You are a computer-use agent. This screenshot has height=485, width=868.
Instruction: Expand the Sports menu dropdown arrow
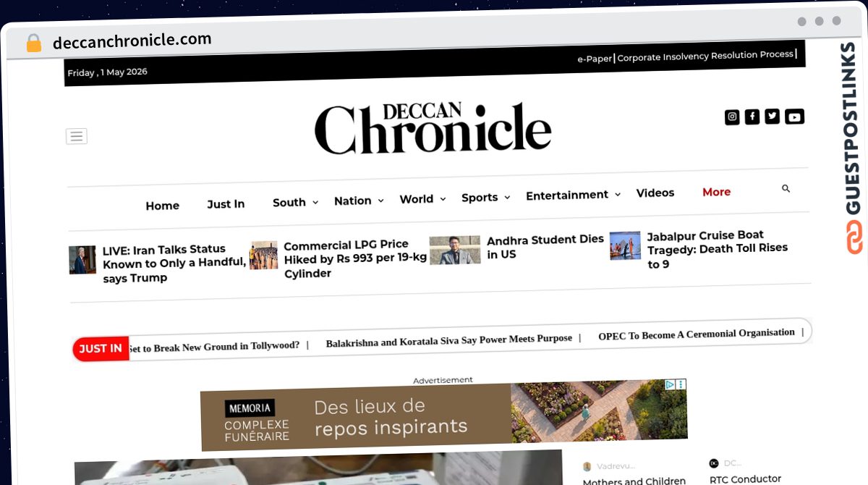point(507,197)
